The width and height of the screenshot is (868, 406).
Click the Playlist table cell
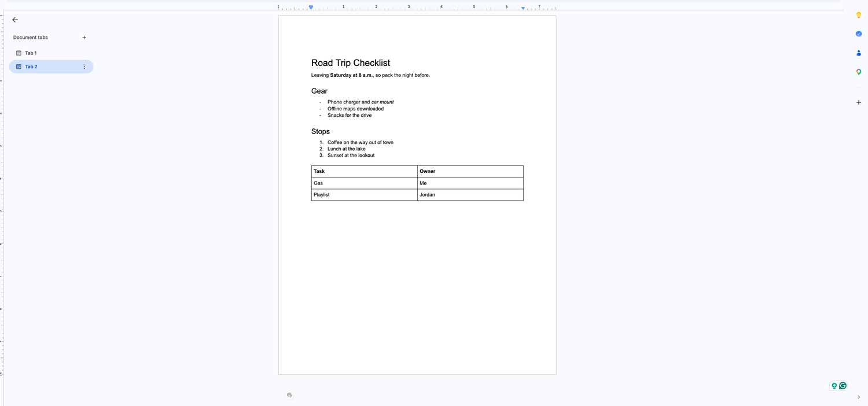[x=365, y=195]
